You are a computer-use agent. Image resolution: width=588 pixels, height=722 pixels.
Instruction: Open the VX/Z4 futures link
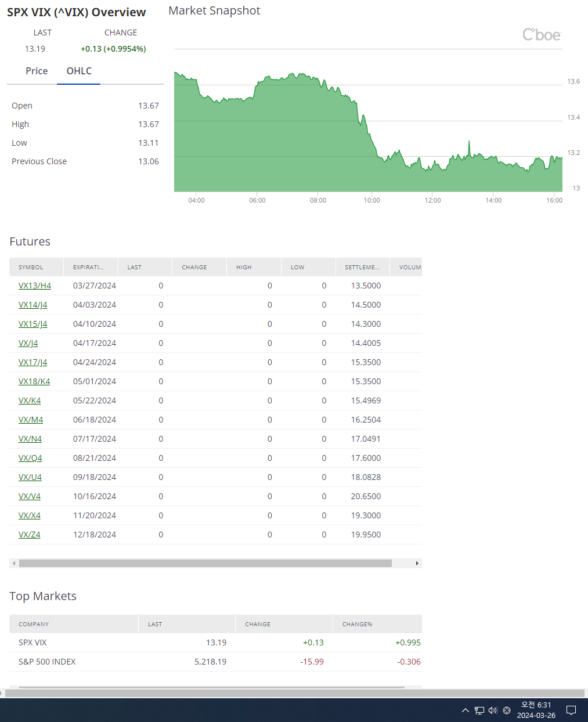pos(30,535)
